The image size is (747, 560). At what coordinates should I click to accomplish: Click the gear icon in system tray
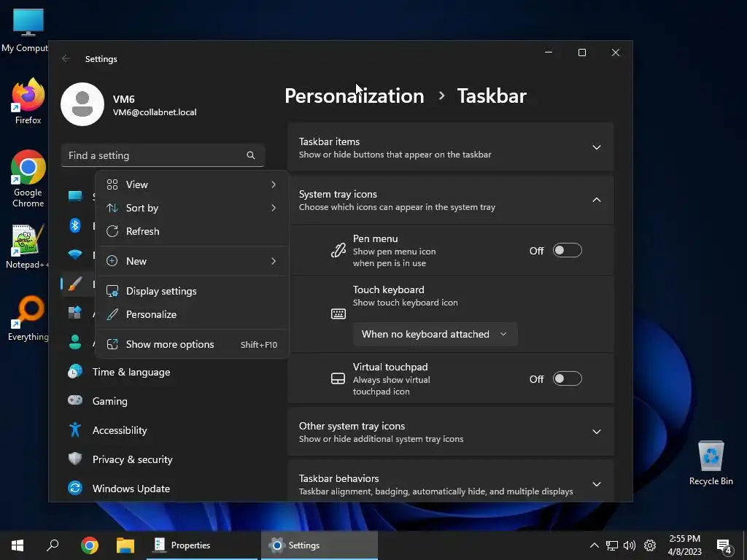pos(650,545)
